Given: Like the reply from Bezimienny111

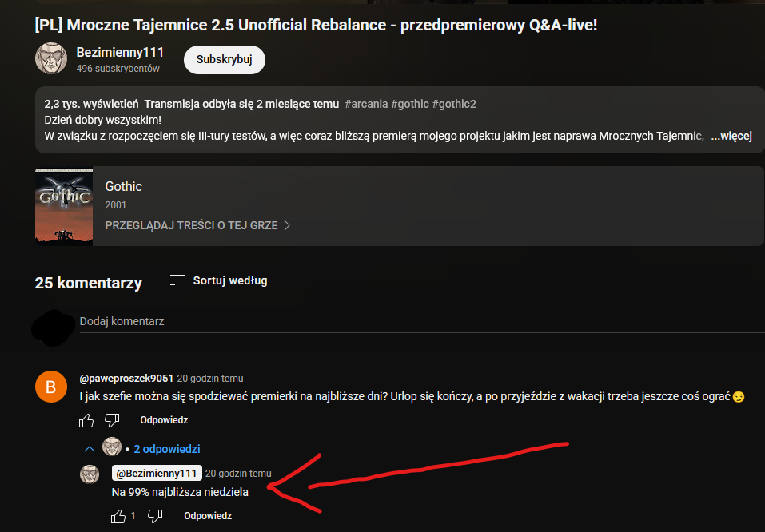Looking at the screenshot, I should 119,516.
